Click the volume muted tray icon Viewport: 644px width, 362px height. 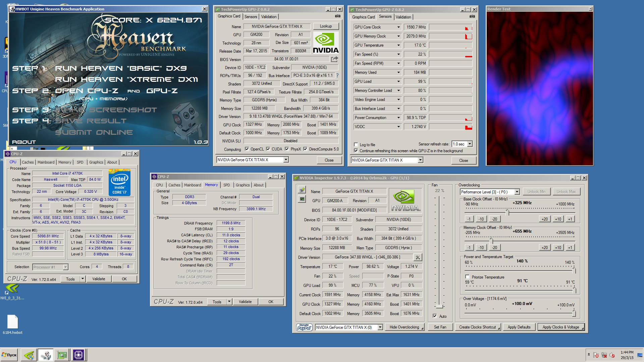[612, 355]
